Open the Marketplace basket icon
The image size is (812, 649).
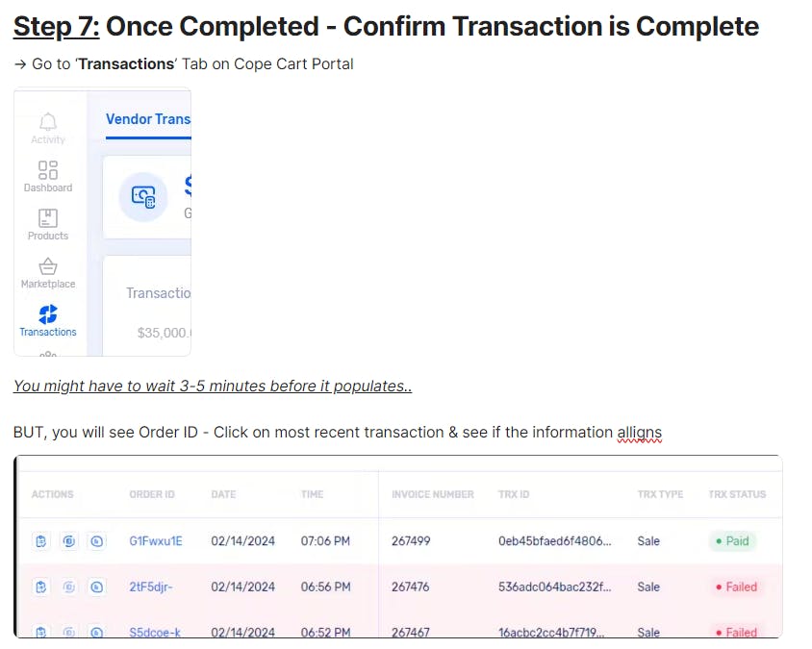[x=48, y=266]
